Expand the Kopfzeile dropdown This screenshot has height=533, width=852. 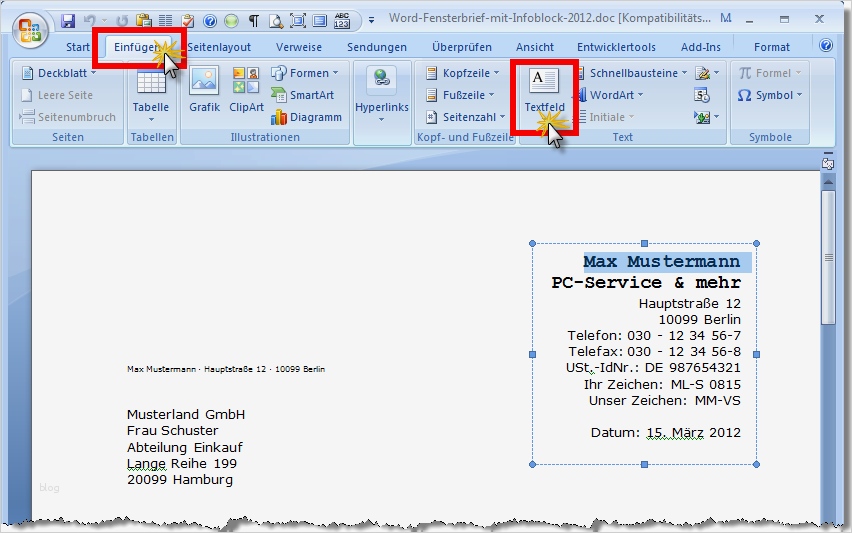(462, 73)
